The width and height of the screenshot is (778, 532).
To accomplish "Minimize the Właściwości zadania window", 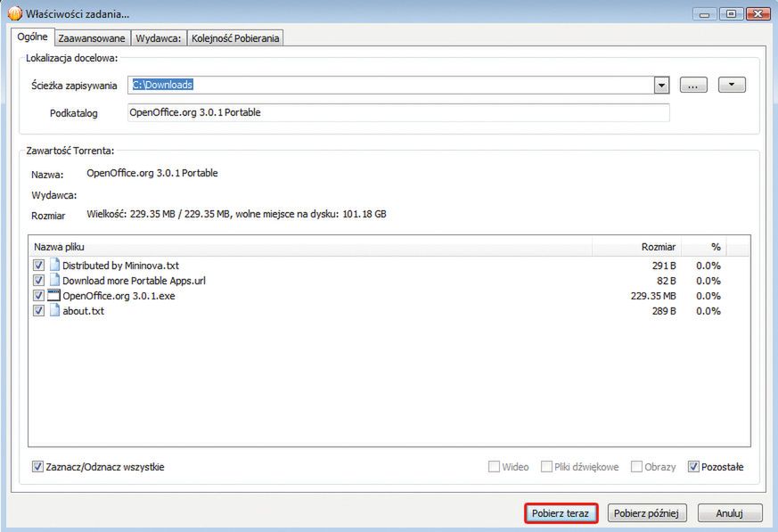I will 705,14.
